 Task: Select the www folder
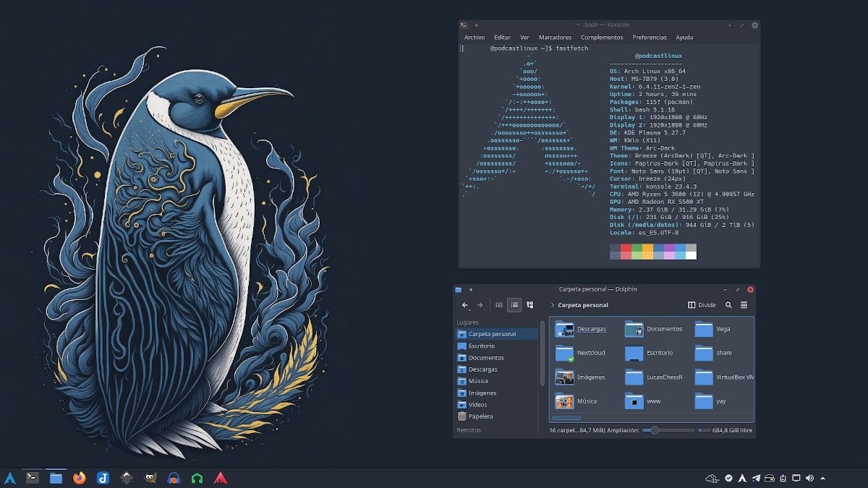coord(643,401)
